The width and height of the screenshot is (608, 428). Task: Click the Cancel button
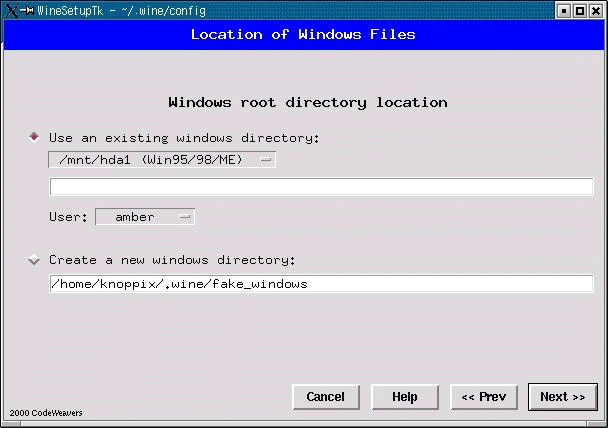pyautogui.click(x=326, y=397)
